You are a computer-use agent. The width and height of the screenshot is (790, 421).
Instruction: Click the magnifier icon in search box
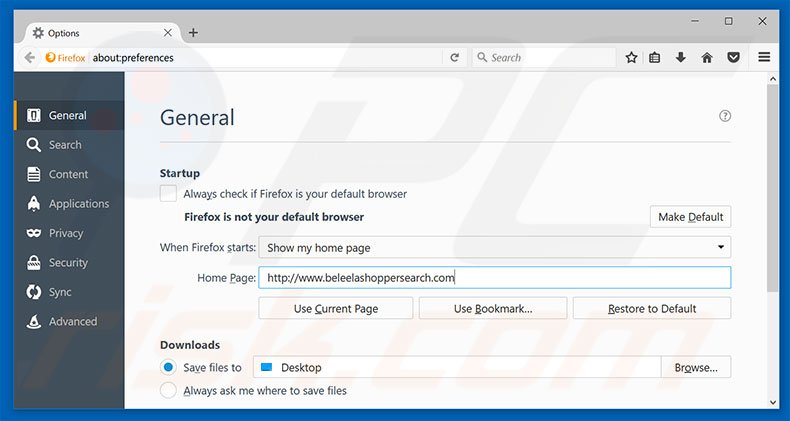click(482, 57)
